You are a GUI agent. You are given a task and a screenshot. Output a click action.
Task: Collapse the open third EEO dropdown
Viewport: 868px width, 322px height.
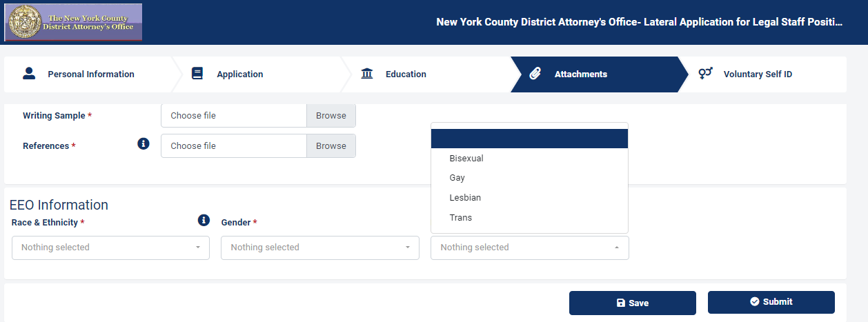pyautogui.click(x=529, y=248)
